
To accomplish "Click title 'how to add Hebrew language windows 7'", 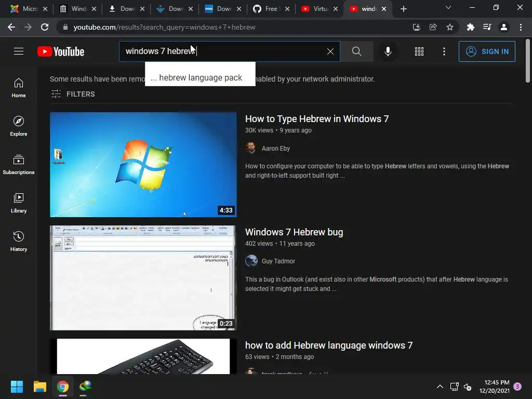I will [329, 345].
